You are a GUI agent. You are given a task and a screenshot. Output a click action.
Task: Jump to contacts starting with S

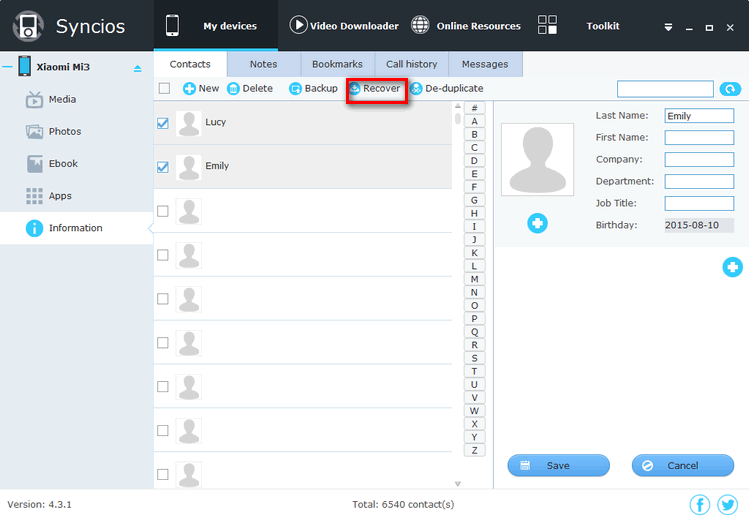[474, 358]
